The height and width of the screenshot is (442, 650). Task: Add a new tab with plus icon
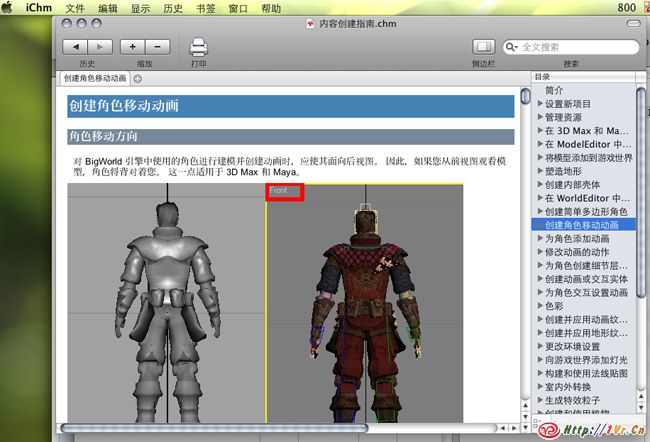pyautogui.click(x=138, y=78)
